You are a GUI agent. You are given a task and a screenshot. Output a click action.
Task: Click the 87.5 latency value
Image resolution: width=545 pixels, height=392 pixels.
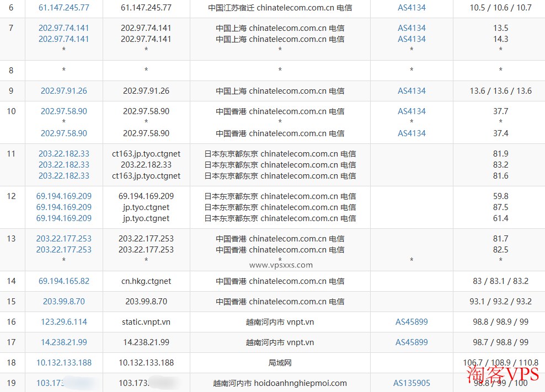click(500, 207)
